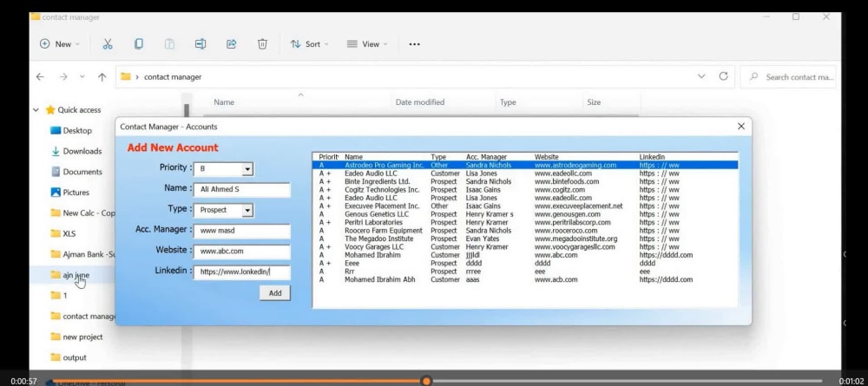
Task: Click the Add button
Action: pyautogui.click(x=275, y=294)
